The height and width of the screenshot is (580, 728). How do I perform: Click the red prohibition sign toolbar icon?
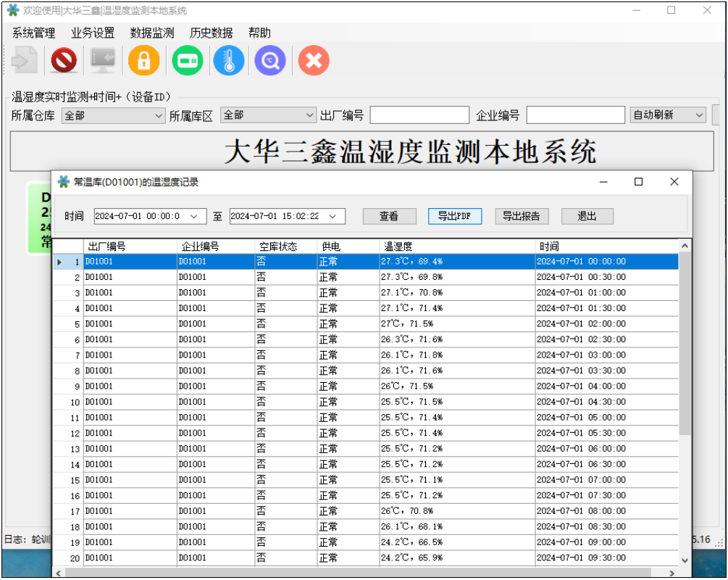(64, 61)
